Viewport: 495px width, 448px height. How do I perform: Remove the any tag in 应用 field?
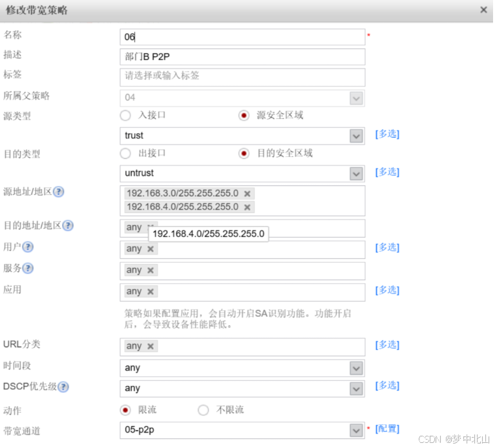(151, 292)
